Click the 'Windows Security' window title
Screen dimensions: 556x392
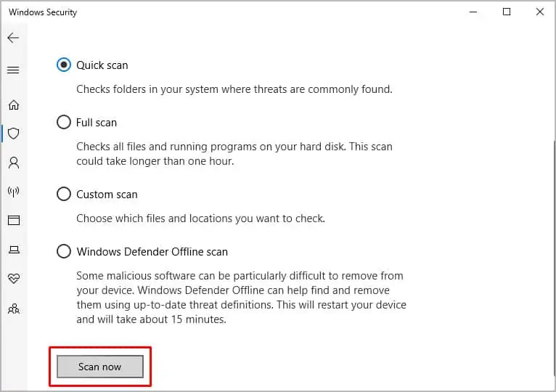43,12
